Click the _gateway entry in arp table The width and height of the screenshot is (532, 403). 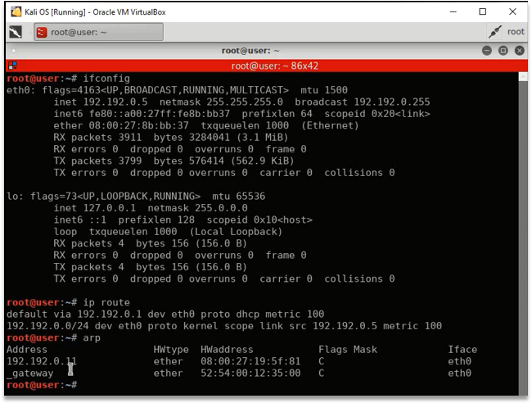pyautogui.click(x=29, y=374)
